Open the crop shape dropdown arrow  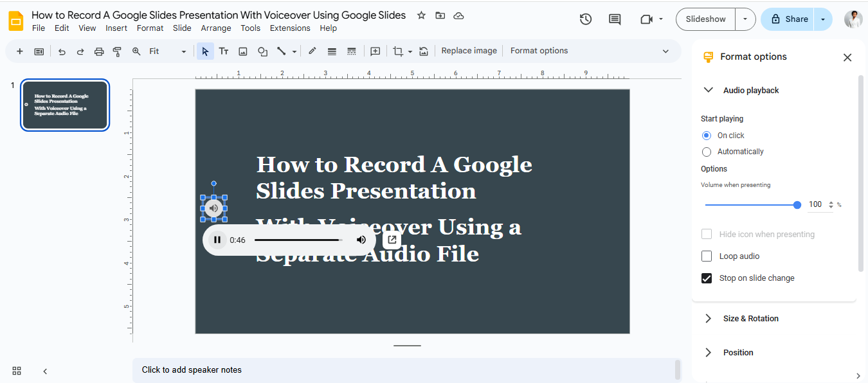tap(410, 51)
